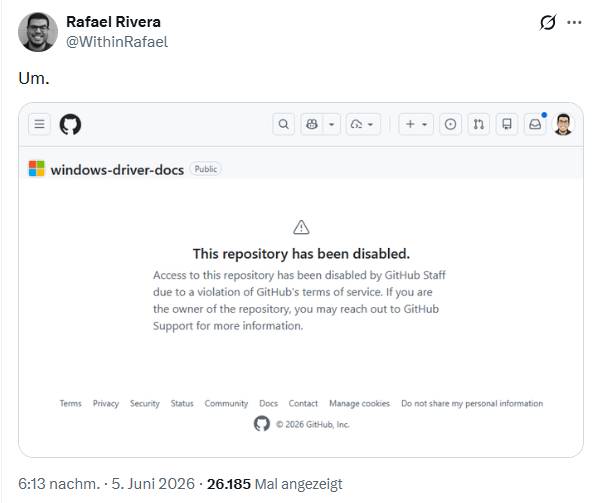Open the notifications inbox icon

click(x=535, y=124)
